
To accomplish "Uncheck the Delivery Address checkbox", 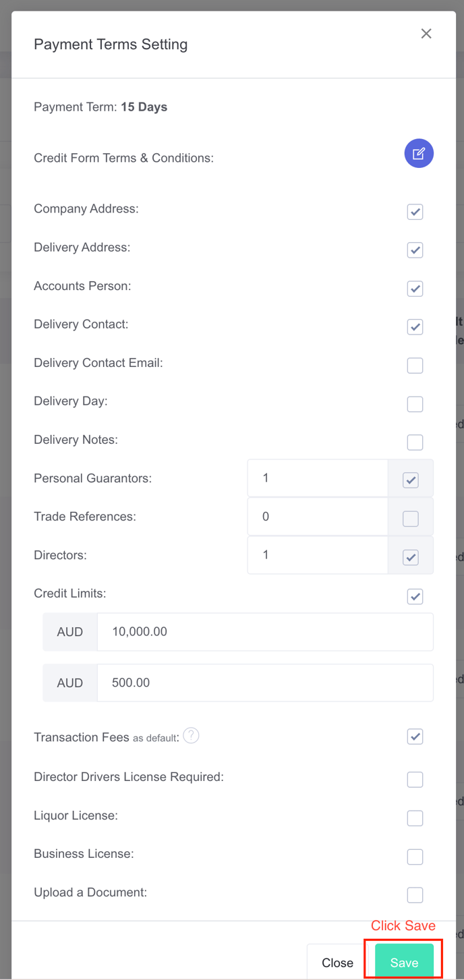I will pos(415,250).
